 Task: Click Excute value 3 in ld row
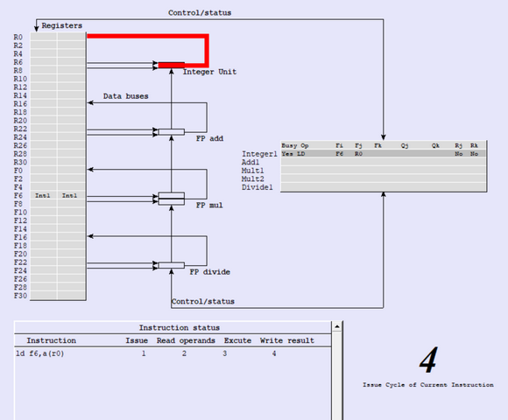[224, 353]
